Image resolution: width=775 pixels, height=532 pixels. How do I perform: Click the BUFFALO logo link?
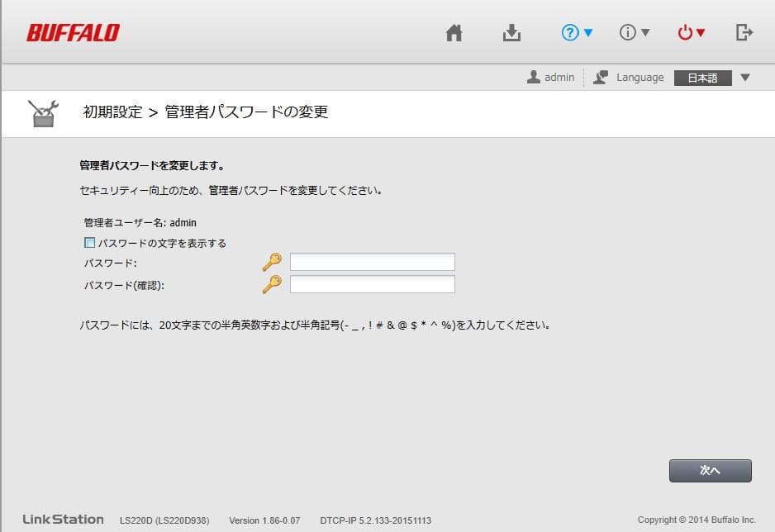(x=71, y=32)
